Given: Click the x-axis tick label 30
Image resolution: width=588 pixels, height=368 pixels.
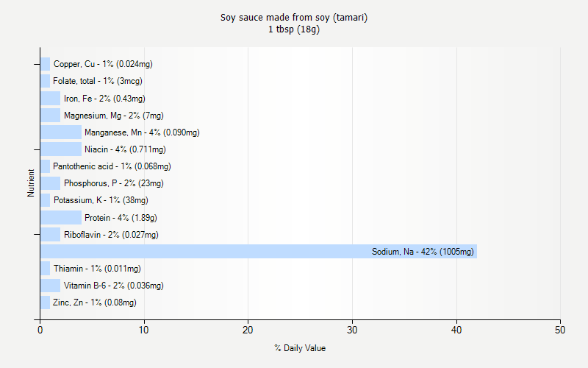Looking at the screenshot, I should click(x=352, y=330).
